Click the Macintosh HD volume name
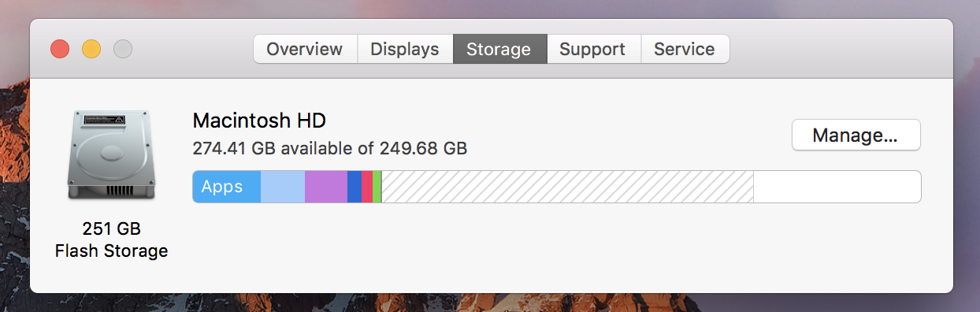 [x=259, y=121]
